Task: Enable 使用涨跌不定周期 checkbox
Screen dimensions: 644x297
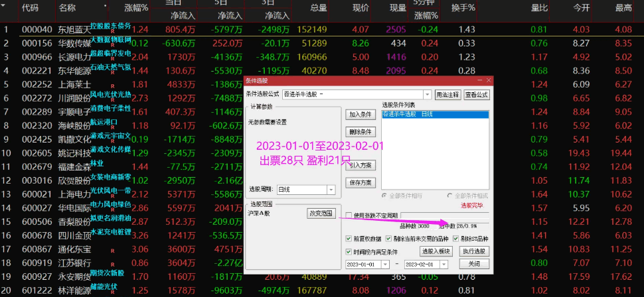Action: coord(349,215)
